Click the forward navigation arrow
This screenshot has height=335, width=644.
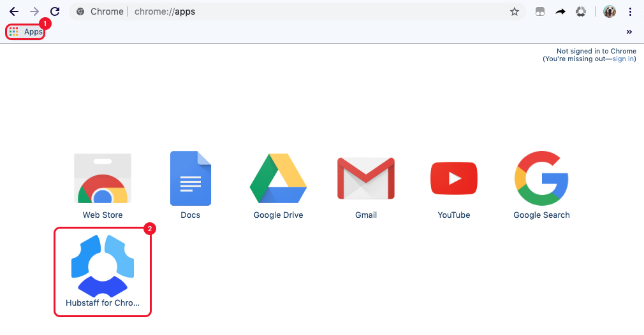point(34,11)
